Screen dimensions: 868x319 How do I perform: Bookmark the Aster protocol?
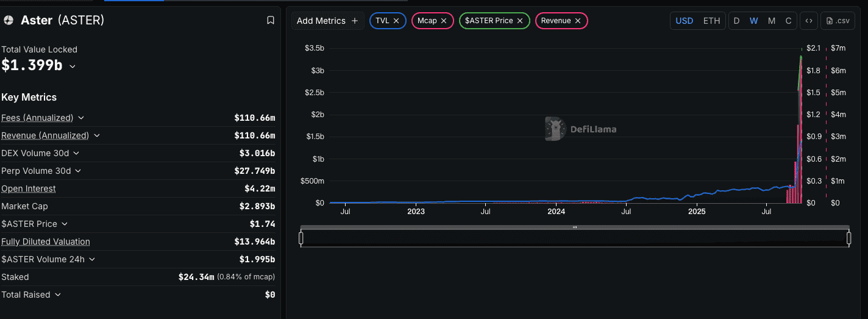[x=271, y=20]
